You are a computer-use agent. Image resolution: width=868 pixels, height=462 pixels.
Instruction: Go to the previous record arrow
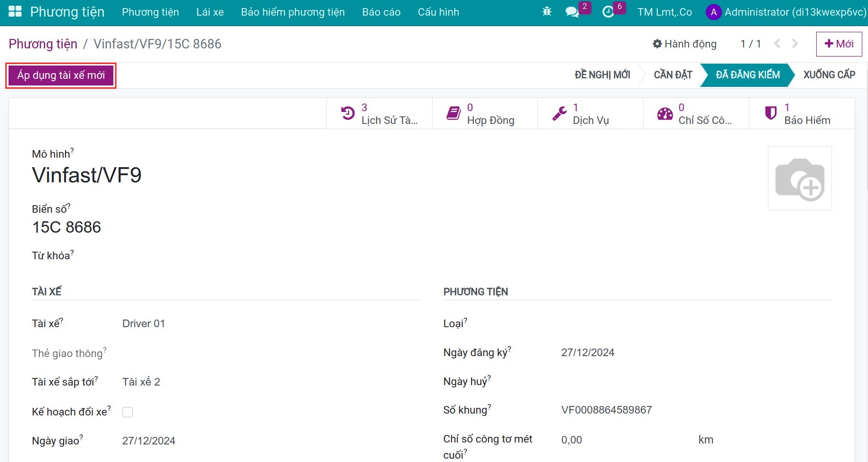point(777,44)
